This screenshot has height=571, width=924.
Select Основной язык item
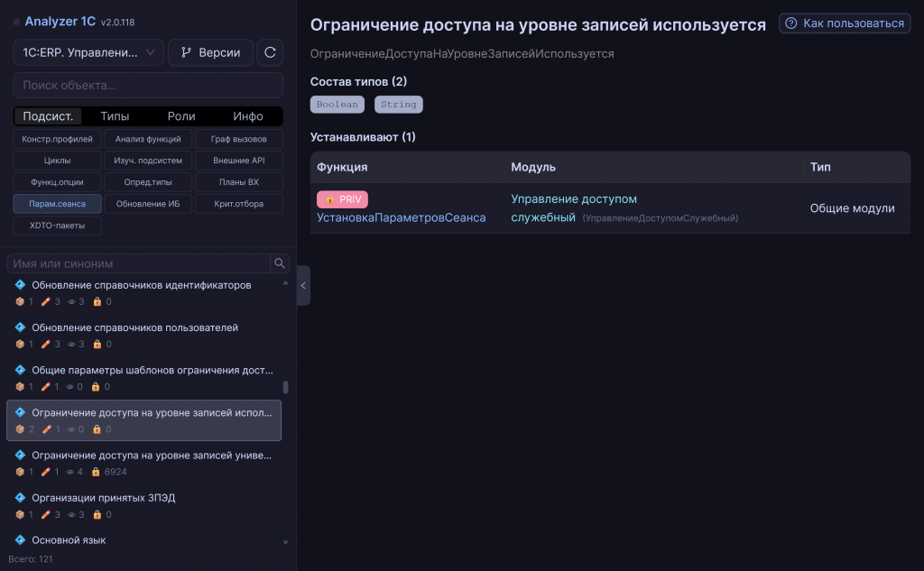point(143,540)
